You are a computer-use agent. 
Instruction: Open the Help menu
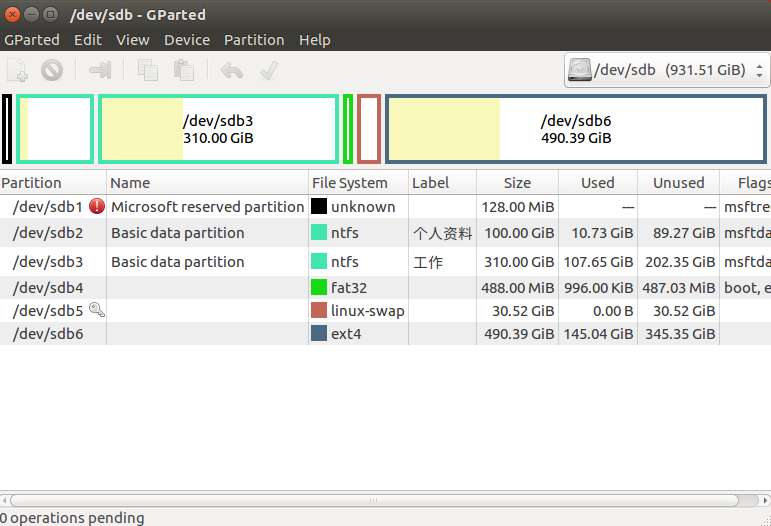point(315,40)
